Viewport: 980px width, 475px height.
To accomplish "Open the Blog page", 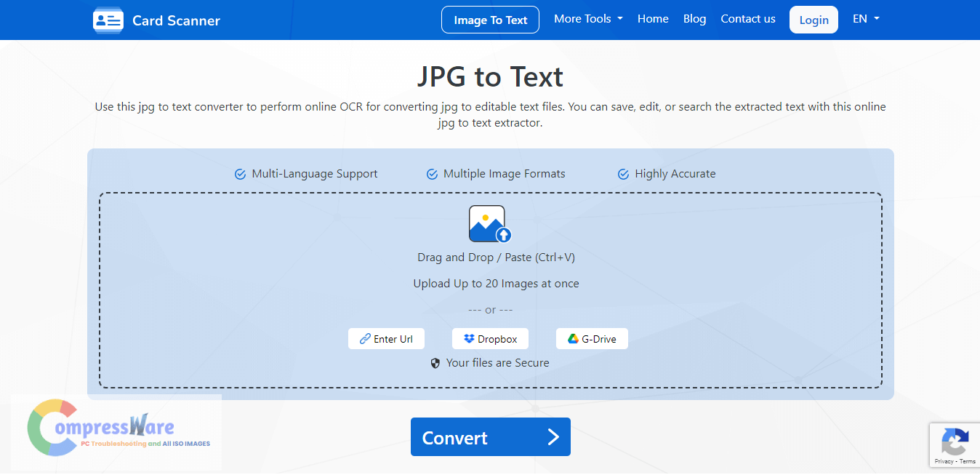I will tap(694, 19).
